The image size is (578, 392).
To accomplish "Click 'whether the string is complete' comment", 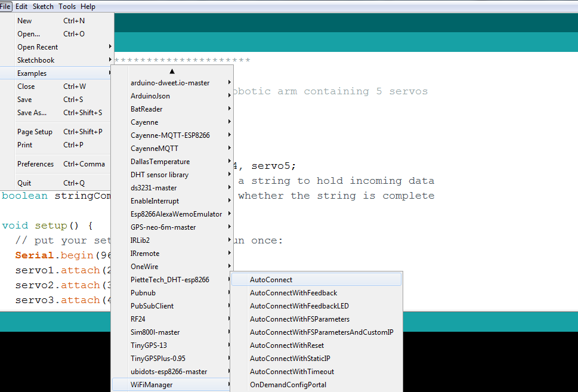I will coord(336,196).
